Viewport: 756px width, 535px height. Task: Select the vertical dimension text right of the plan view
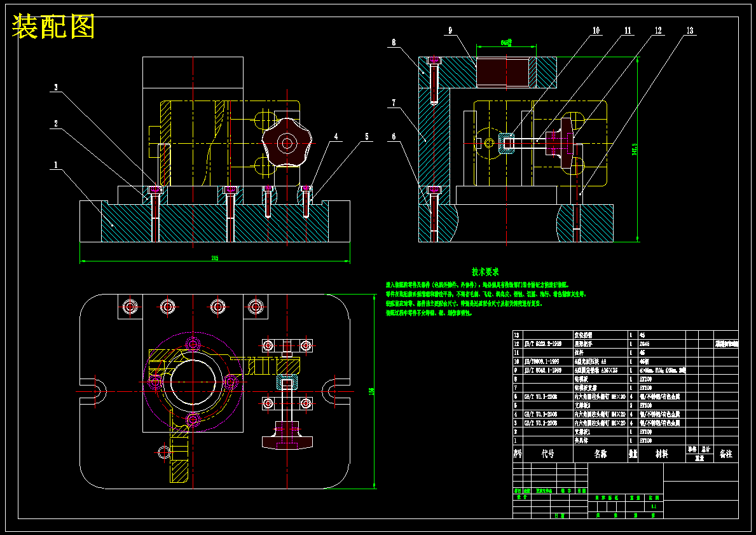[371, 391]
